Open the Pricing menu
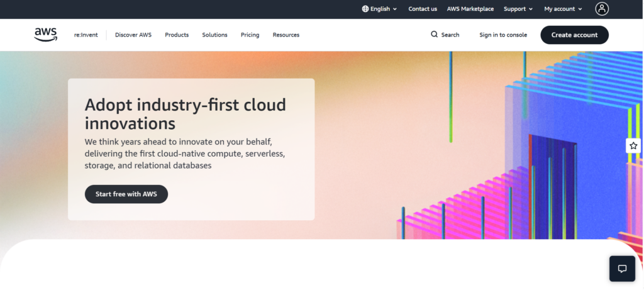Image resolution: width=644 pixels, height=290 pixels. point(250,35)
